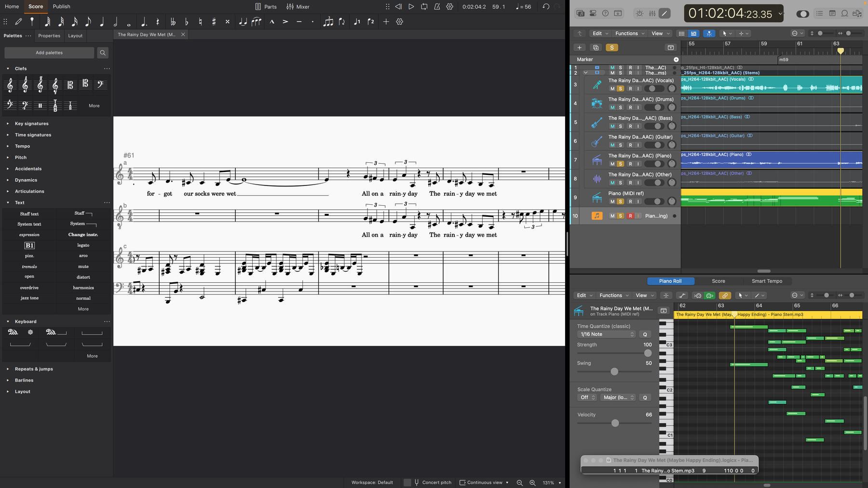Click the Add palettes button
This screenshot has height=488, width=868.
(49, 53)
